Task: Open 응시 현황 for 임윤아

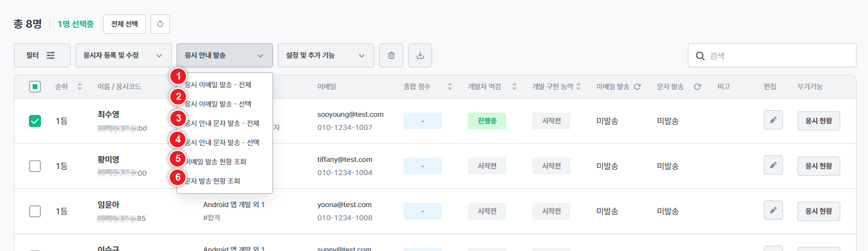Action: point(819,211)
